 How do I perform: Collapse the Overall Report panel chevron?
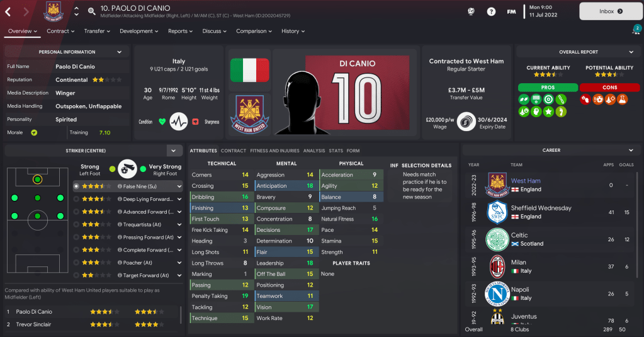tap(631, 52)
